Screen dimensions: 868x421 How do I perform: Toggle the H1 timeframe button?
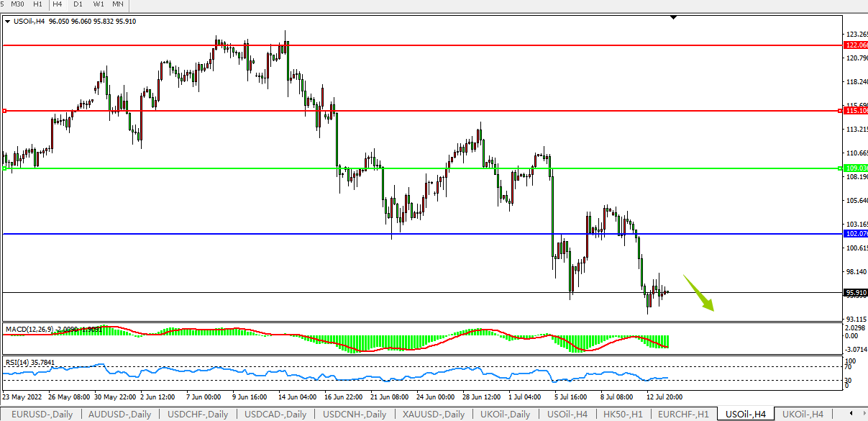(x=37, y=4)
